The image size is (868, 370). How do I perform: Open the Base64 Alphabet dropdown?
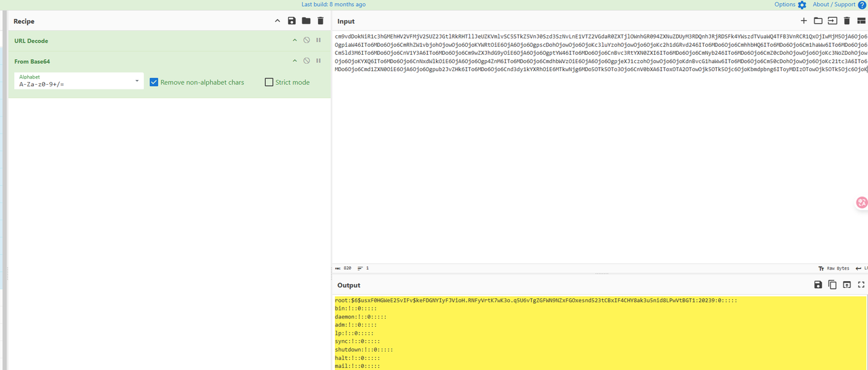137,81
